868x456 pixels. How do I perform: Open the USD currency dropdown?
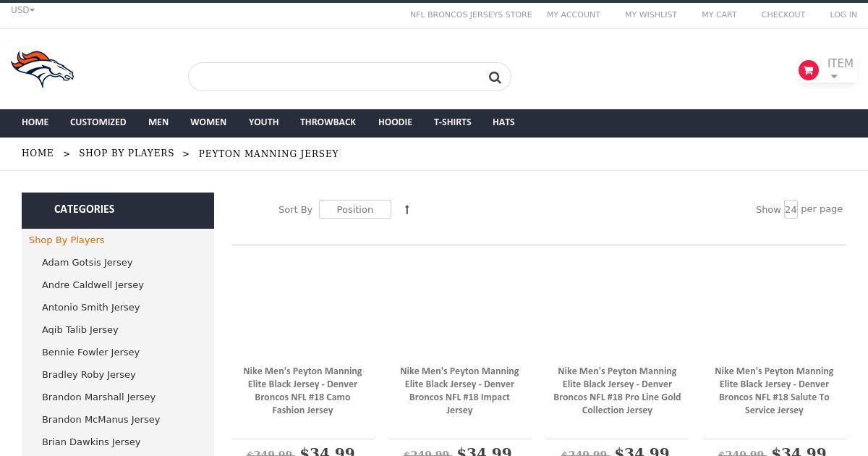[22, 10]
